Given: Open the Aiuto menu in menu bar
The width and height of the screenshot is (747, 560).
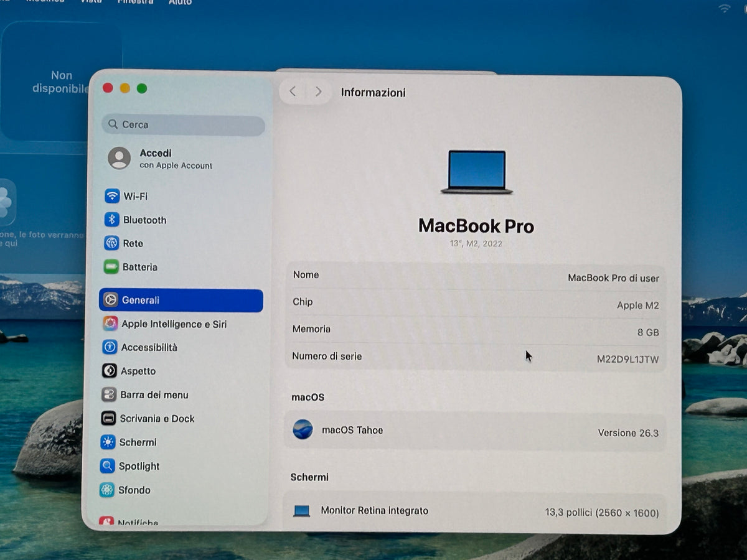Looking at the screenshot, I should point(180,2).
